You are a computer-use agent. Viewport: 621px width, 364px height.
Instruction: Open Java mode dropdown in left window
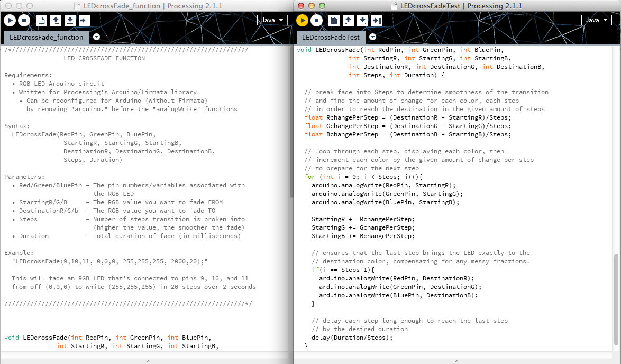pyautogui.click(x=272, y=20)
